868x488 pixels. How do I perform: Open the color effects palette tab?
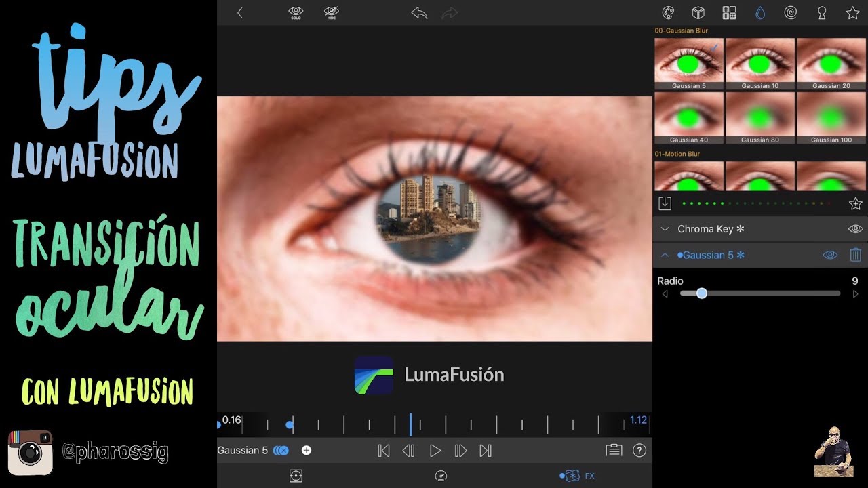[668, 13]
